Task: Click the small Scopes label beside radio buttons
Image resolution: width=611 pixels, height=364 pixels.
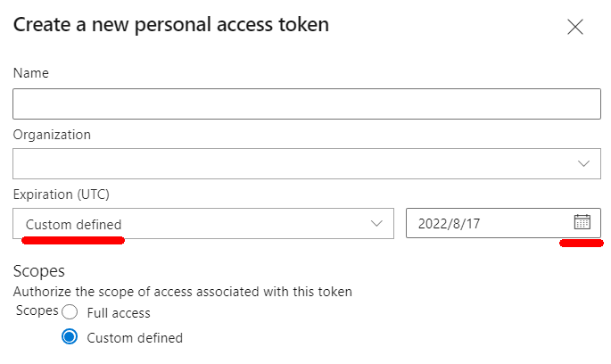Action: tap(36, 311)
